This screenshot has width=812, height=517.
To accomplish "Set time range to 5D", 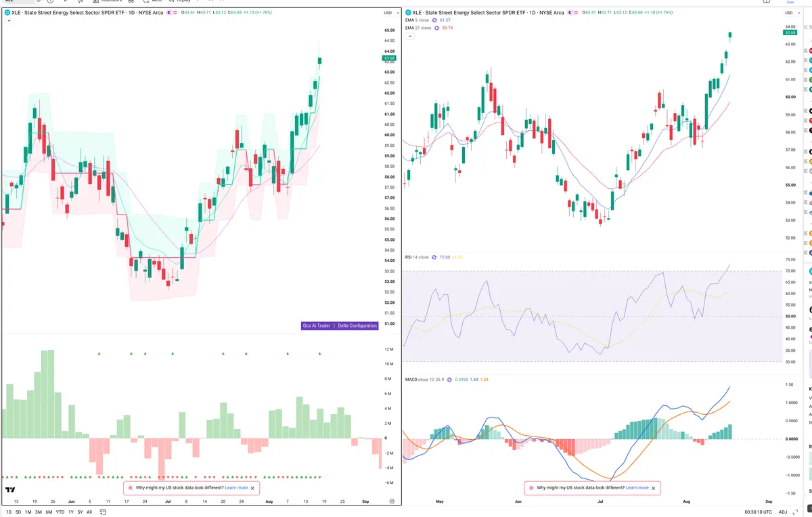I will pos(18,512).
